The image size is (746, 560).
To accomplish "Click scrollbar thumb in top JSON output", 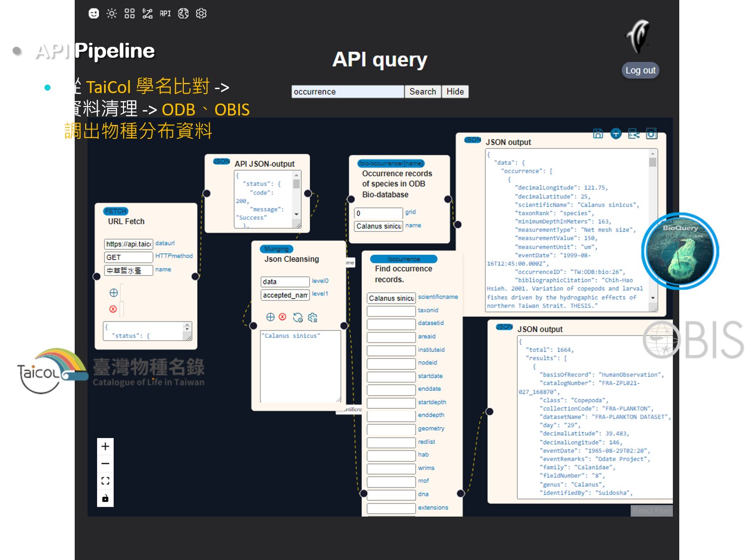I will coord(653,162).
